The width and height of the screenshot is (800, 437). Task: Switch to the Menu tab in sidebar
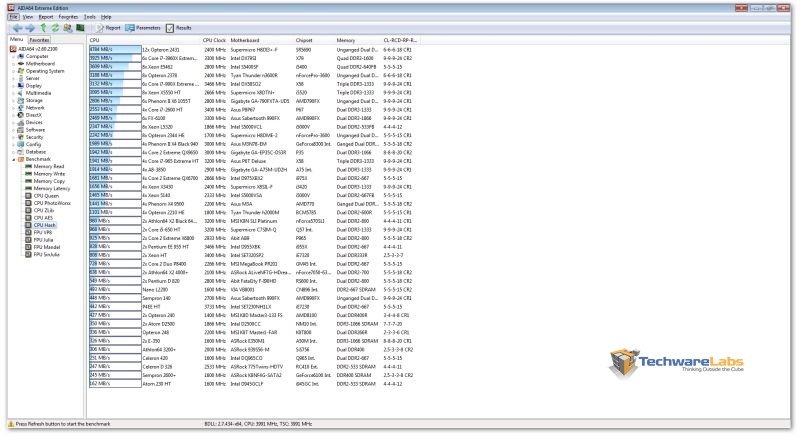click(x=16, y=39)
